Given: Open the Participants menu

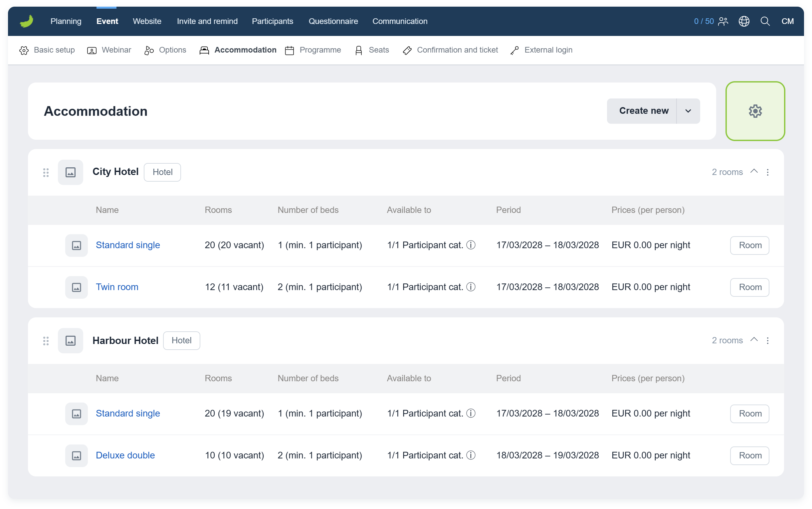Looking at the screenshot, I should pyautogui.click(x=272, y=21).
